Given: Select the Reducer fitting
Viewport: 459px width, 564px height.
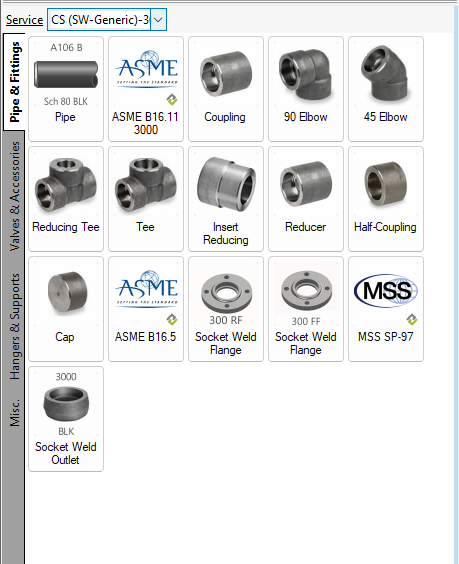Looking at the screenshot, I should (x=306, y=199).
